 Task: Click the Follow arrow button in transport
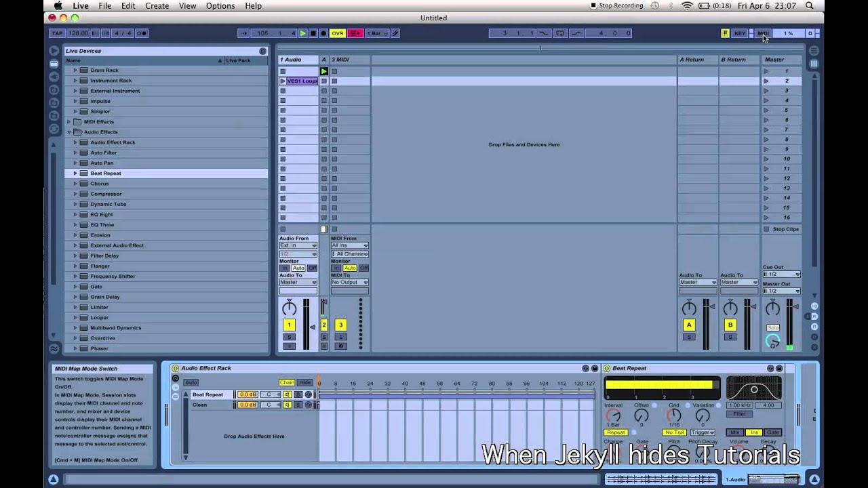(x=243, y=33)
